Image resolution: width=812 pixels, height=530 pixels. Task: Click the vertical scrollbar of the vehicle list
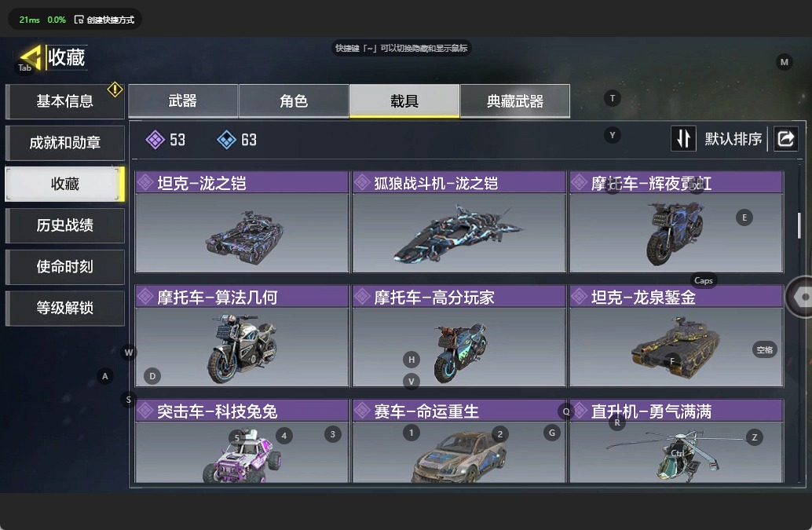(x=799, y=225)
